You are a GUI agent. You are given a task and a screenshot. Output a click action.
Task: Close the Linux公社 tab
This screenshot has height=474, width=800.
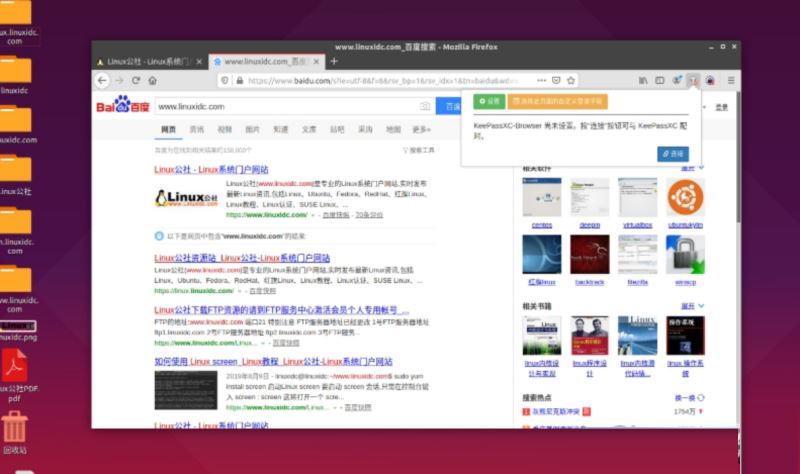click(x=199, y=62)
